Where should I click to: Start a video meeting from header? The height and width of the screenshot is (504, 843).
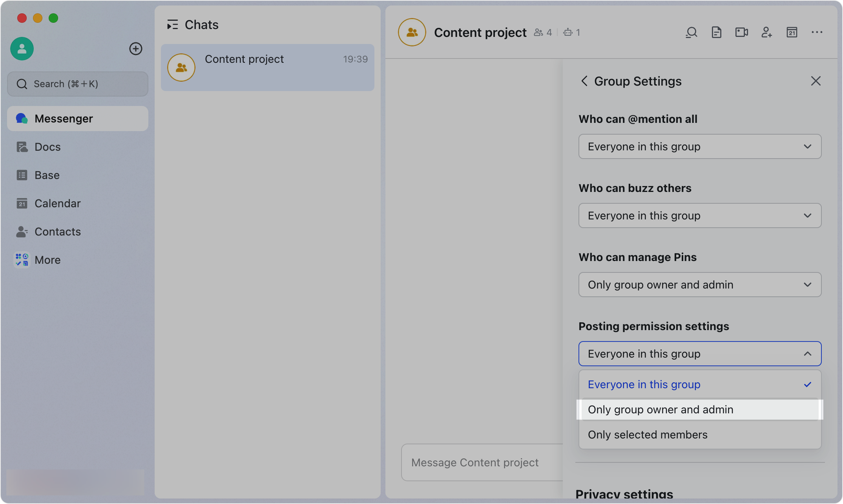[742, 32]
